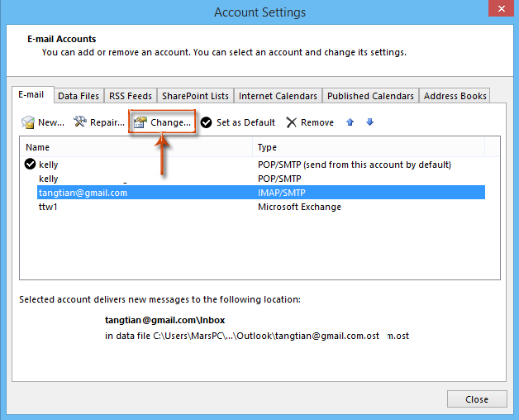This screenshot has width=519, height=420.
Task: Move account down with blue arrow
Action: pyautogui.click(x=369, y=122)
